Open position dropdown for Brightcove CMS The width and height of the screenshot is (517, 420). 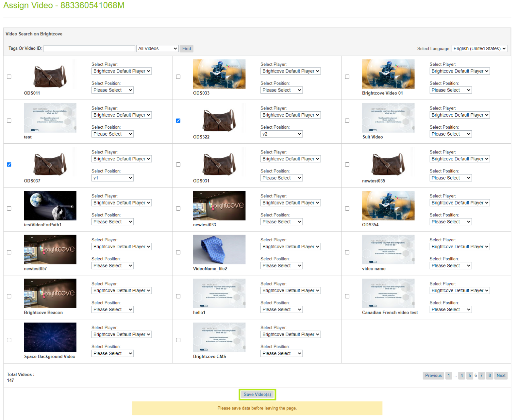(x=281, y=353)
